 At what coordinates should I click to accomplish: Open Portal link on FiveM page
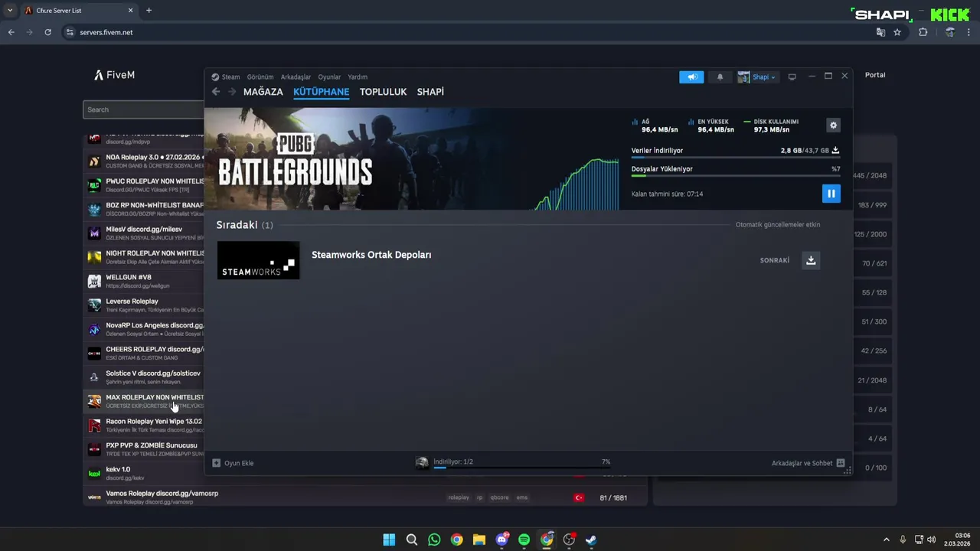[875, 75]
